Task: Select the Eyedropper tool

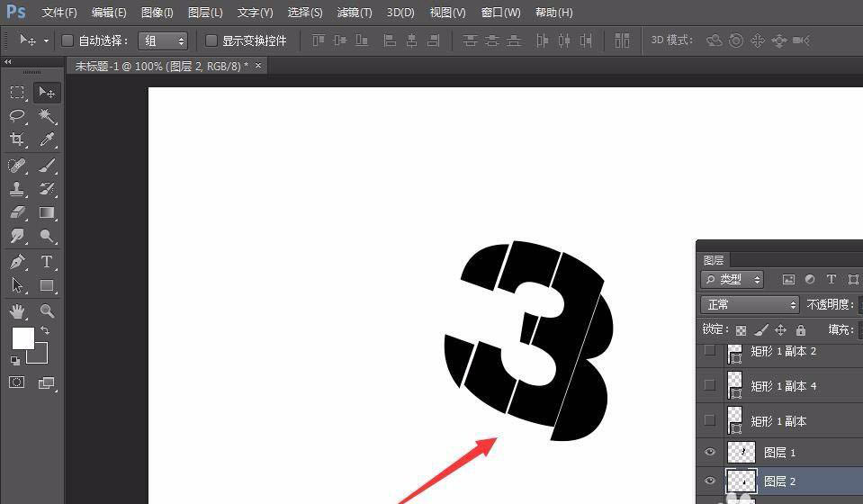Action: click(47, 139)
